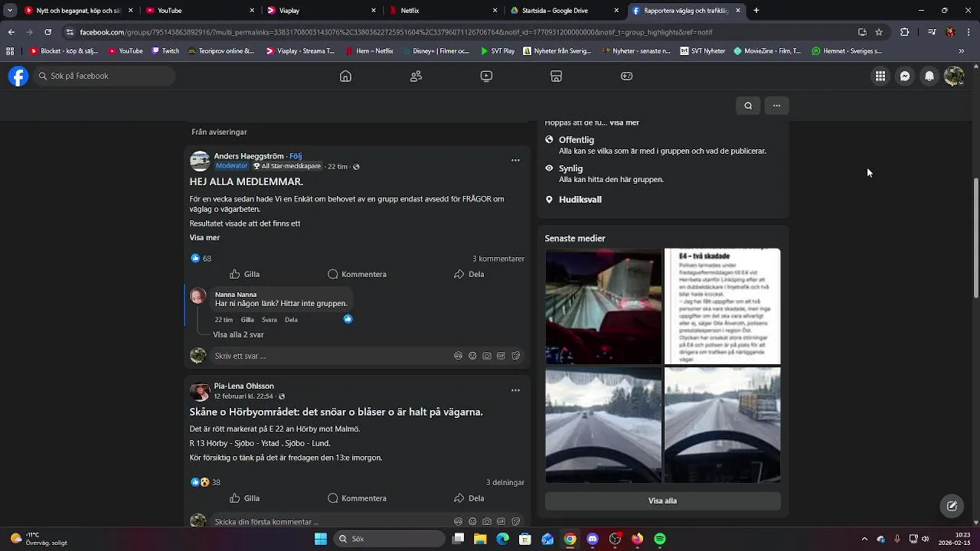
Task: Open Firefox from the Windows taskbar
Action: pyautogui.click(x=637, y=539)
